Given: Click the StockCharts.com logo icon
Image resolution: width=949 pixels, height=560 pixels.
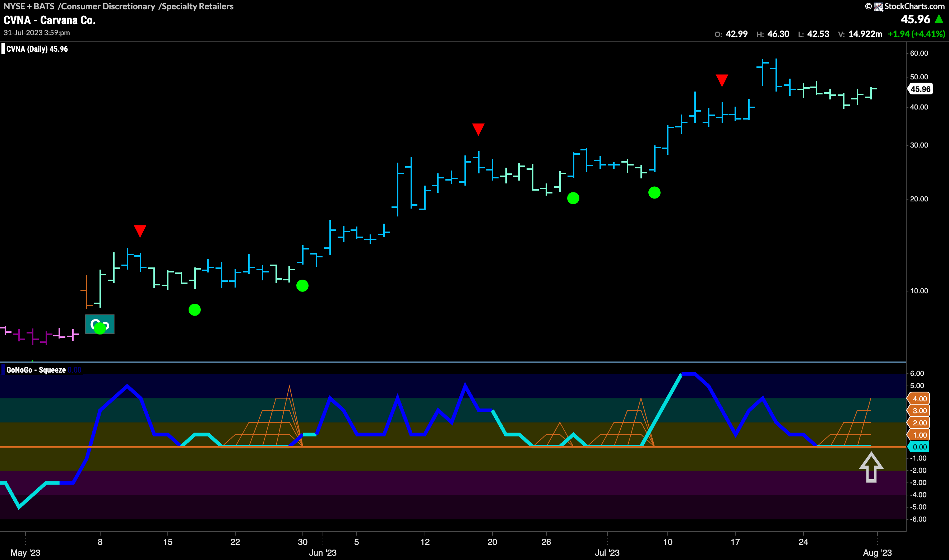Looking at the screenshot, I should point(878,6).
